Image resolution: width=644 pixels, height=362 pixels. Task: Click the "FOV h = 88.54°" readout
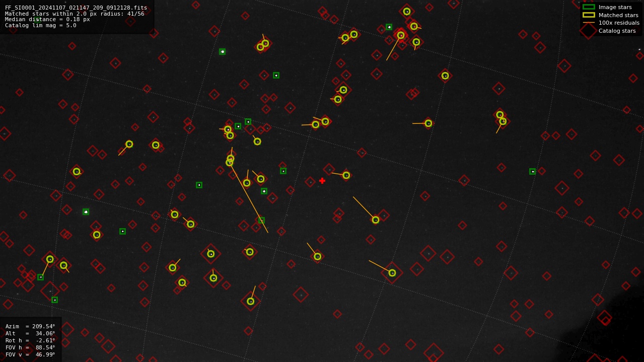[30, 347]
